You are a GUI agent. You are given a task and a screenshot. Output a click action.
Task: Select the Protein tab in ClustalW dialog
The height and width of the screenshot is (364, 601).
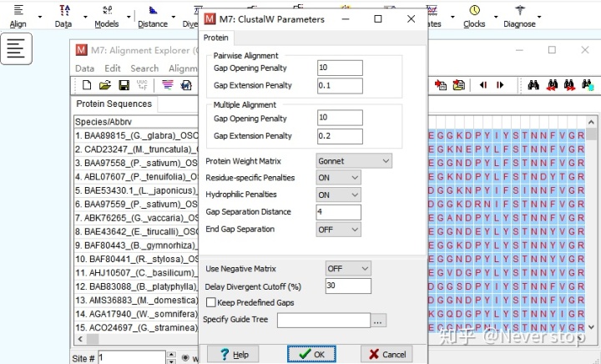click(x=216, y=38)
